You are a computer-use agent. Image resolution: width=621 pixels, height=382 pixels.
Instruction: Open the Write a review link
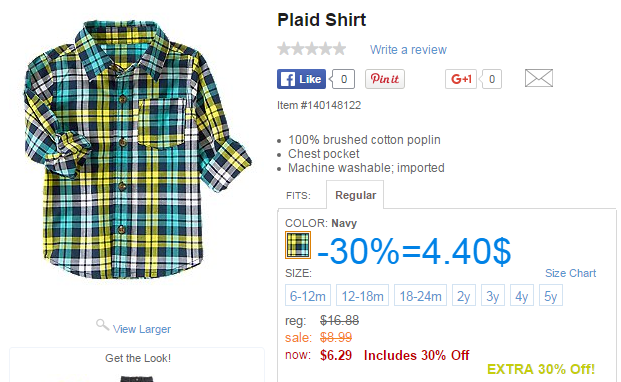(408, 50)
